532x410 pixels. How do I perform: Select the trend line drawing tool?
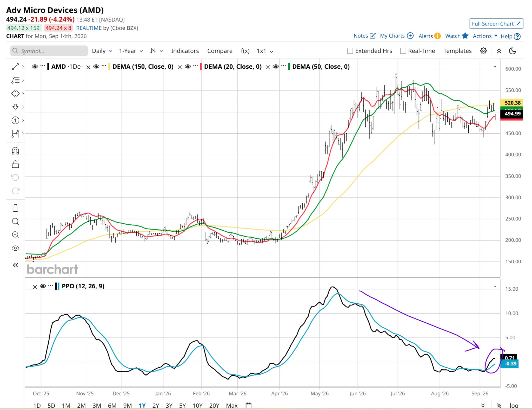click(x=15, y=67)
